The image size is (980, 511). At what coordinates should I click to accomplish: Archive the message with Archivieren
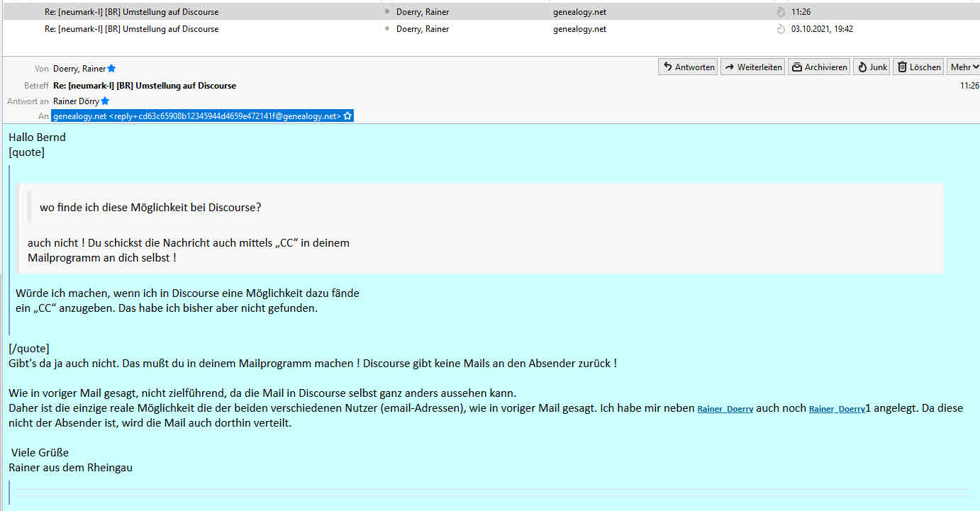(819, 67)
